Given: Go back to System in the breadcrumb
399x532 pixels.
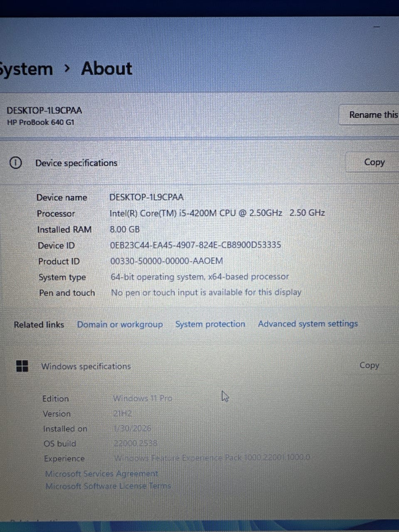Looking at the screenshot, I should [x=26, y=69].
